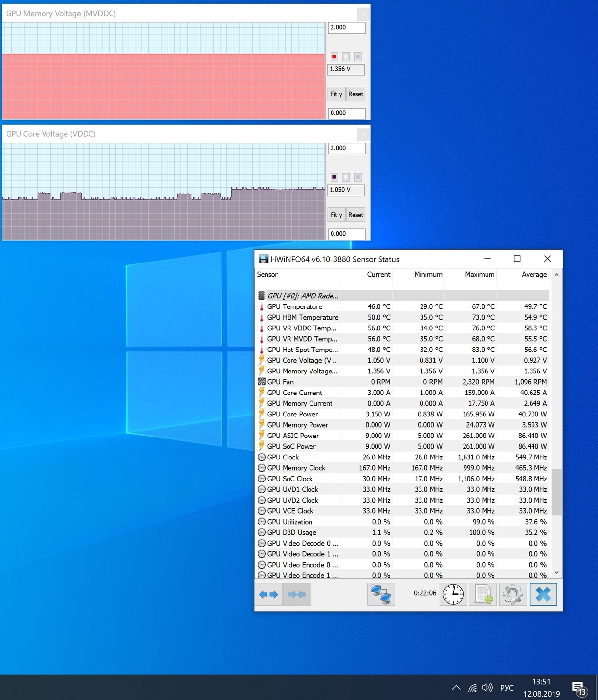598x700 pixels.
Task: Click the 0:22:06 elapsed time display
Action: click(x=425, y=593)
